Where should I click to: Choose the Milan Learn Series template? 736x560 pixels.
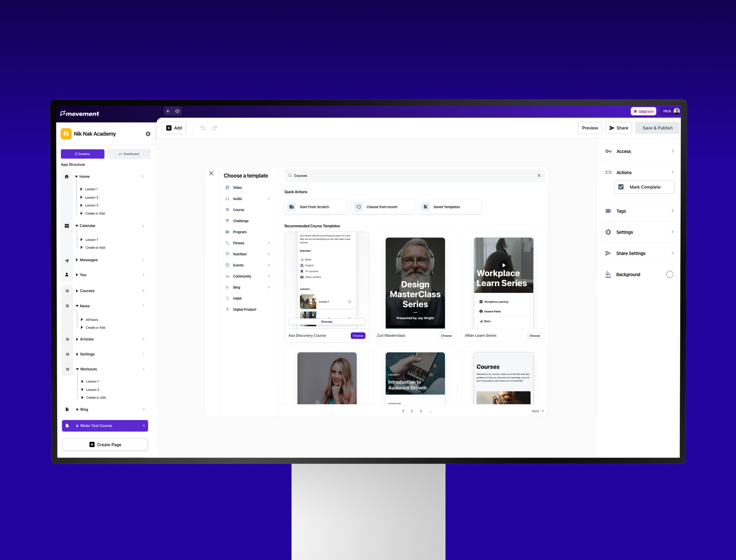pyautogui.click(x=534, y=336)
